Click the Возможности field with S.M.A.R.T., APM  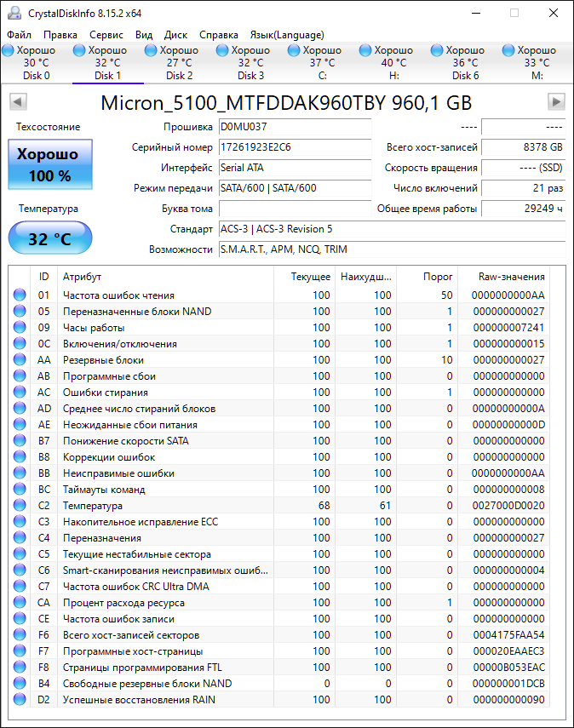click(392, 249)
